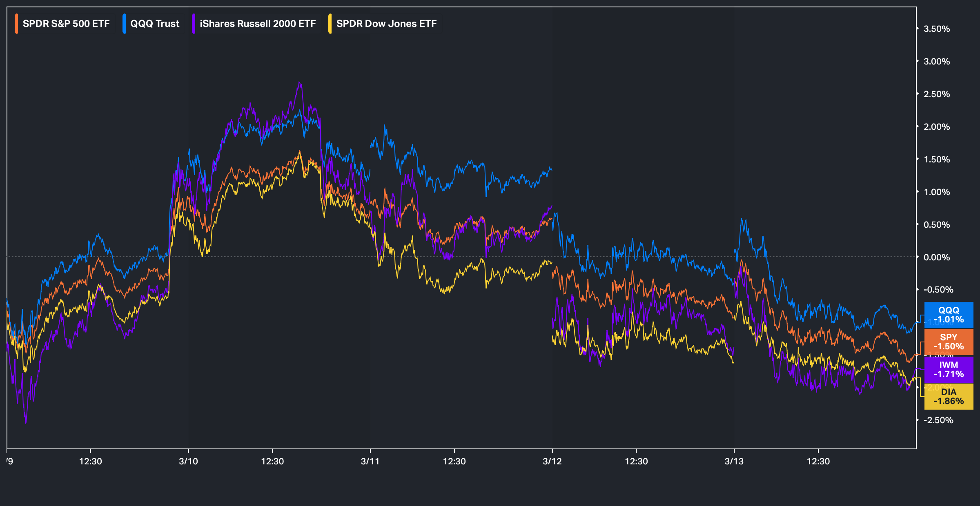This screenshot has width=980, height=506.
Task: Click the blue color bar beside QQQ Trust
Action: coord(124,24)
